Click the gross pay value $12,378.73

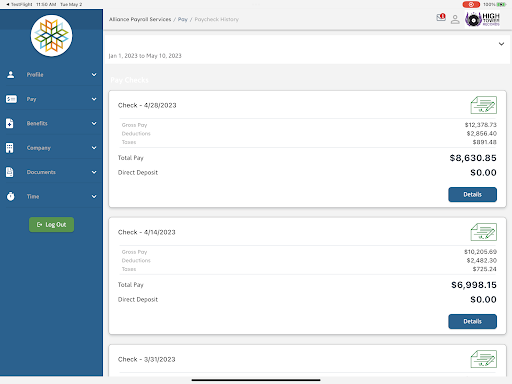click(x=481, y=125)
